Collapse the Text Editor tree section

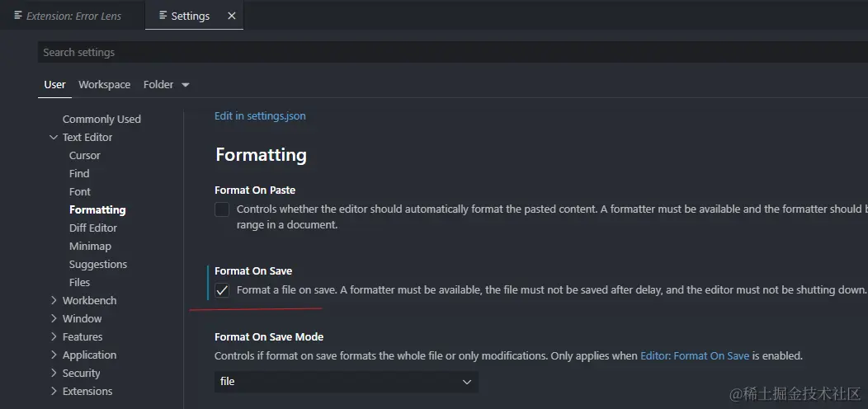[x=54, y=138]
